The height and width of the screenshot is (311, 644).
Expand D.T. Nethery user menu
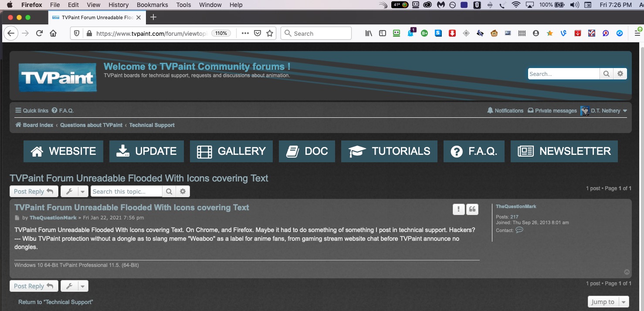604,111
